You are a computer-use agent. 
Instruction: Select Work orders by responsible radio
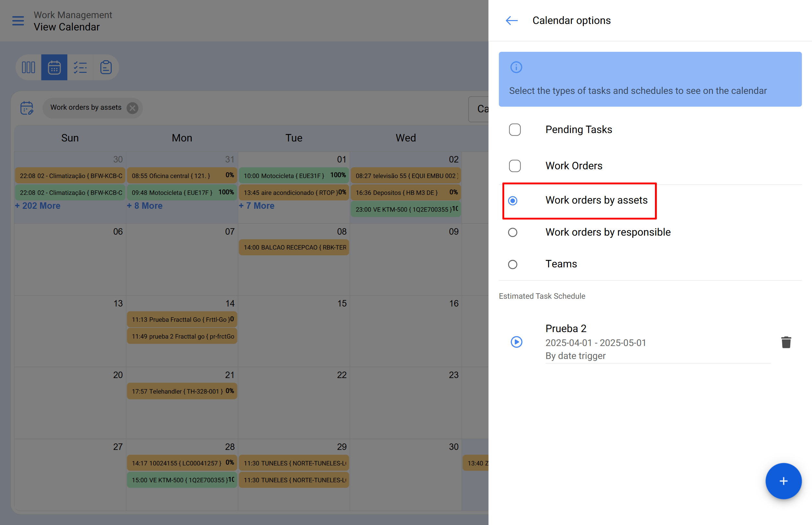pos(513,232)
